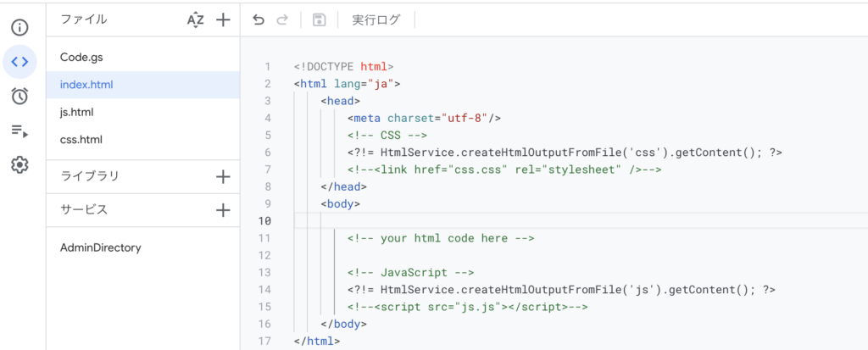This screenshot has width=868, height=350.
Task: Click the createHtmlOutputFromFile('js') line
Action: pyautogui.click(x=561, y=290)
